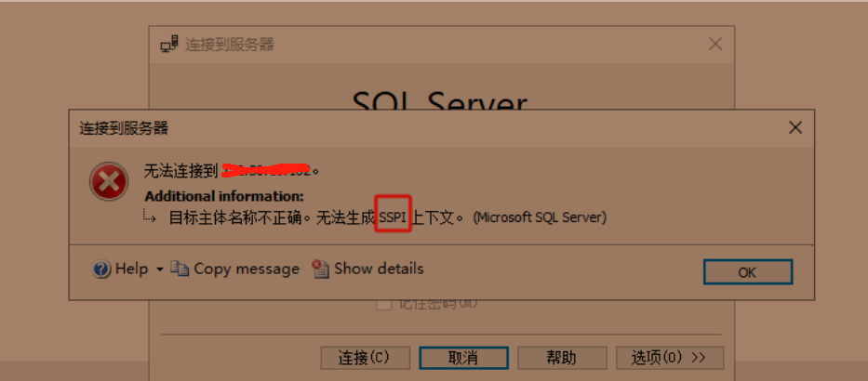Cancel with the 取消 button

coord(463,358)
